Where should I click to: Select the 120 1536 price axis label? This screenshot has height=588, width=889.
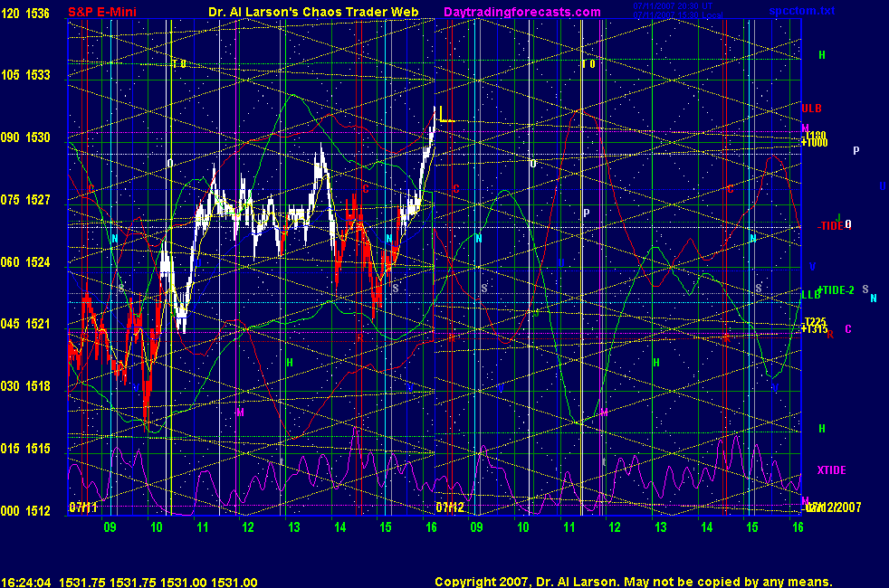[x=25, y=13]
